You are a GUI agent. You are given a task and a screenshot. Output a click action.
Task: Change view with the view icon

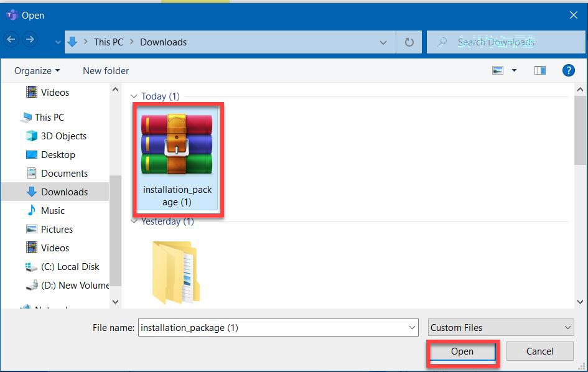click(x=498, y=70)
